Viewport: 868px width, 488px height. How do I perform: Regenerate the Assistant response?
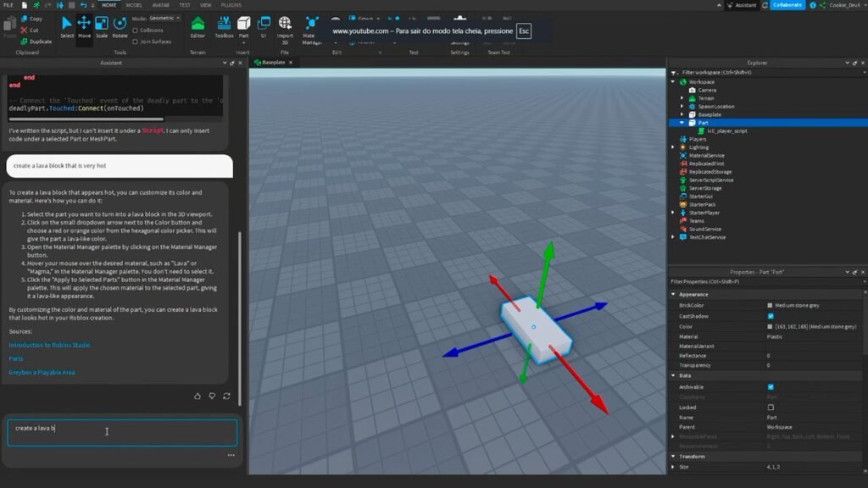(x=226, y=396)
